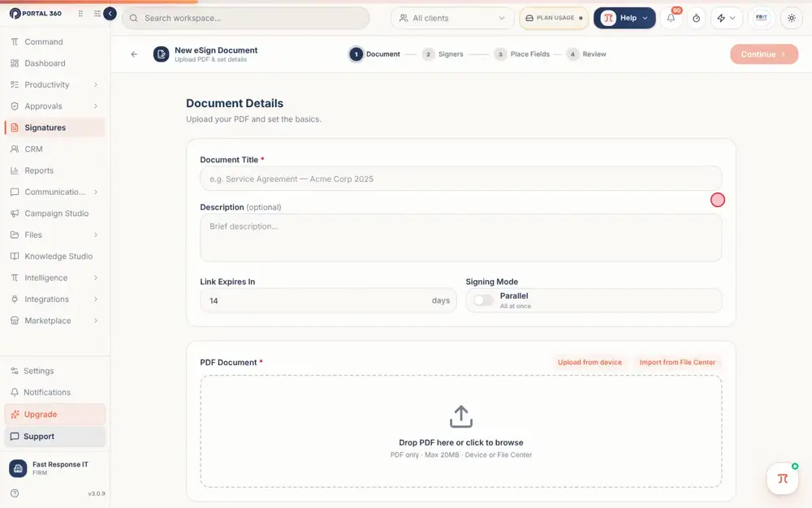Expand the Communication submenu
Screen dimensions: 812x508
click(x=96, y=192)
